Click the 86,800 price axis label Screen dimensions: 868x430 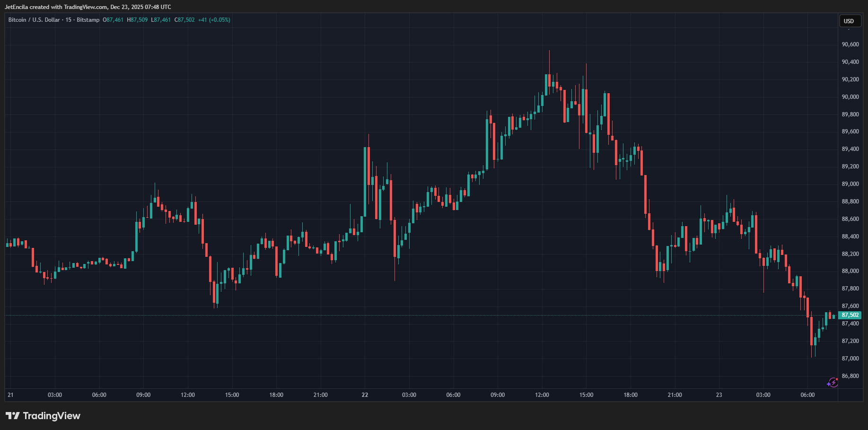pos(850,376)
